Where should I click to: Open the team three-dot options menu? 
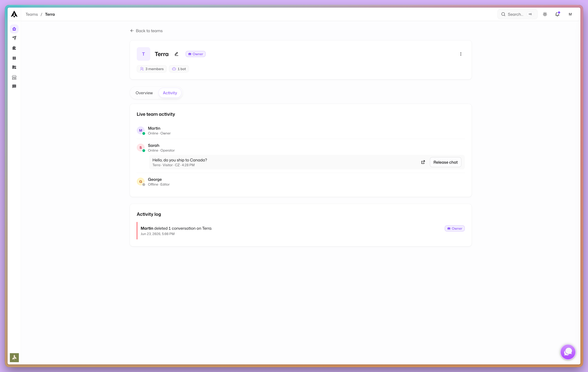point(461,54)
